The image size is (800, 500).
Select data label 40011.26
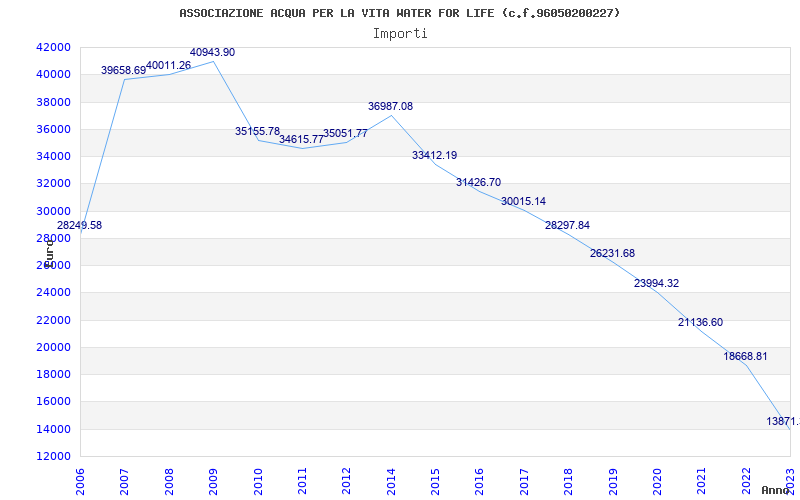click(x=168, y=66)
